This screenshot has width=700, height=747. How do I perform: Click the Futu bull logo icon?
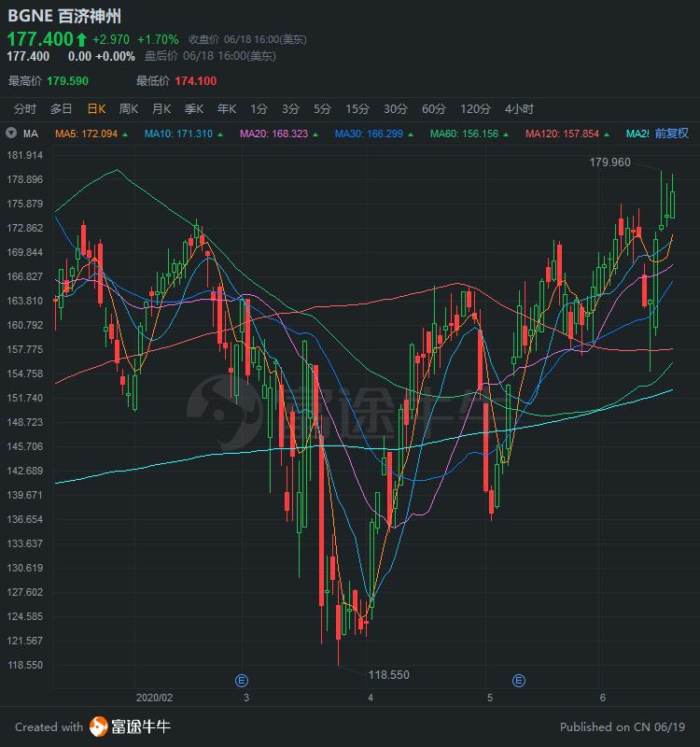99,726
